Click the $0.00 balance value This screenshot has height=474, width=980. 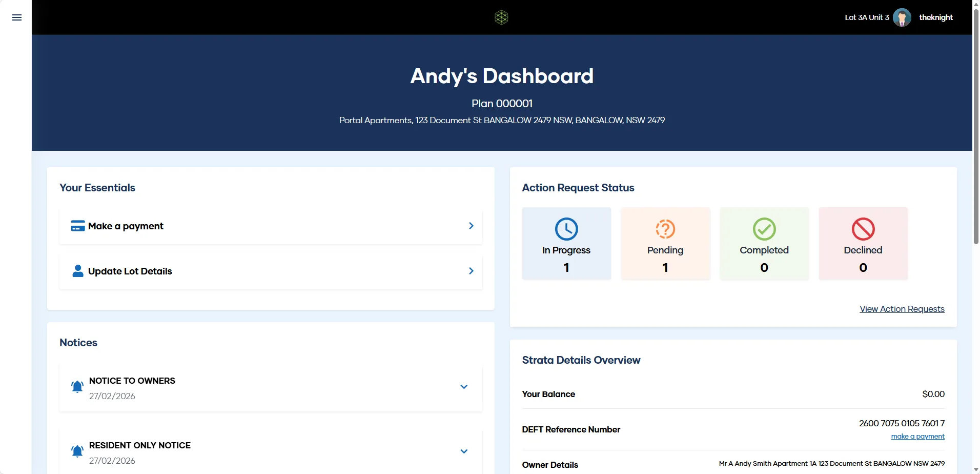[933, 394]
